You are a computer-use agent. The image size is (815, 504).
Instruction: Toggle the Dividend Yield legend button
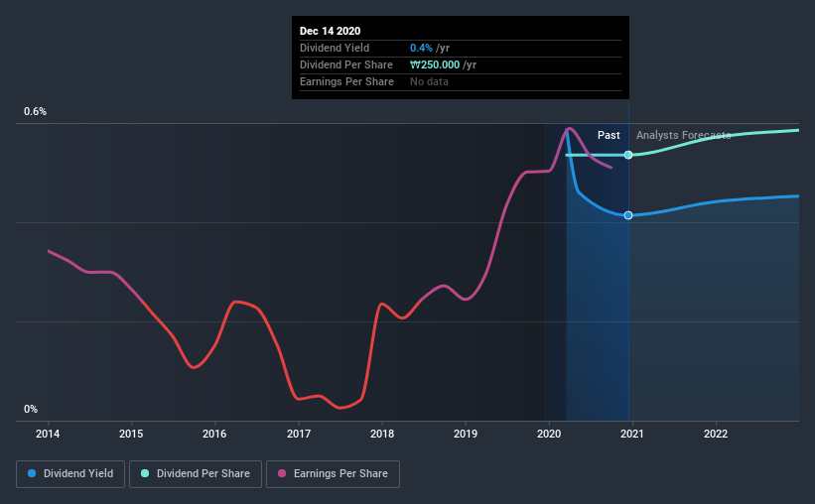click(x=70, y=474)
